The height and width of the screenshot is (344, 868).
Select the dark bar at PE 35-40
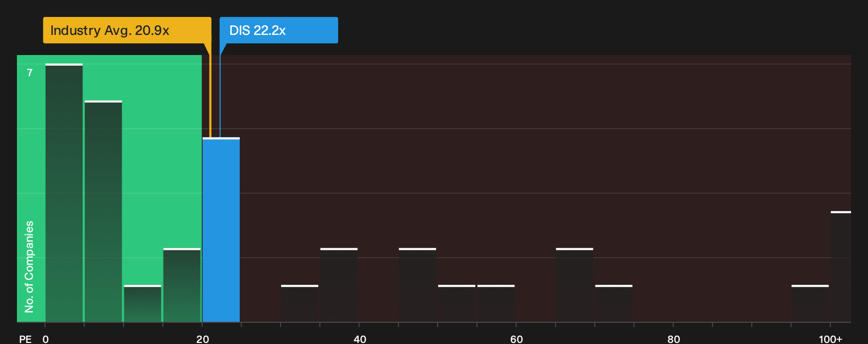pos(339,285)
